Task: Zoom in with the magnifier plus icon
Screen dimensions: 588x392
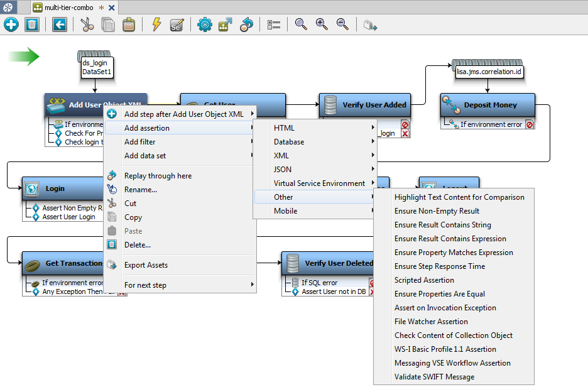Action: click(322, 24)
